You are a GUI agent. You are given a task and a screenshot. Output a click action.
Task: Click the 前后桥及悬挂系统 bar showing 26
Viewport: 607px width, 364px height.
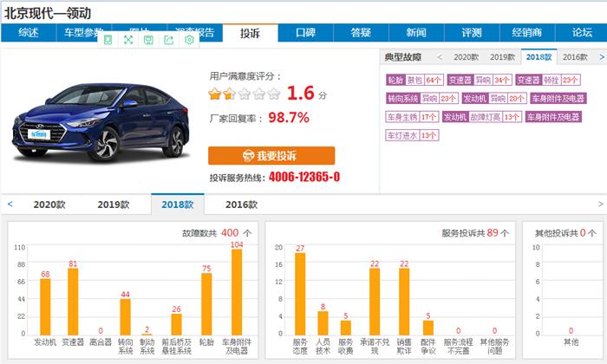click(x=177, y=324)
